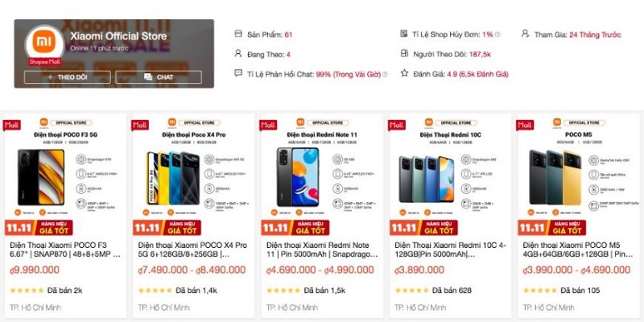Open Chat with Xiaomi Official Store

click(x=158, y=77)
